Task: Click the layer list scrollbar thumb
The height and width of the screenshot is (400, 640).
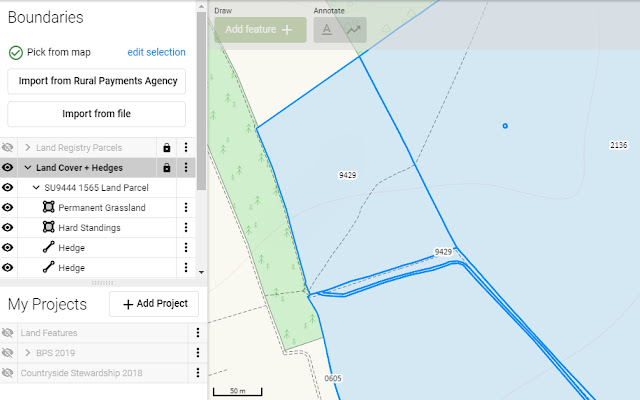Action: click(201, 101)
